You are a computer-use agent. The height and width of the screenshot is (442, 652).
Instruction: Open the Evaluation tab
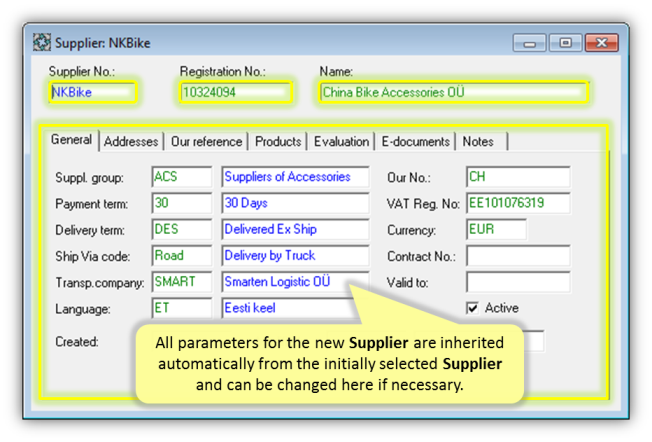(x=341, y=142)
